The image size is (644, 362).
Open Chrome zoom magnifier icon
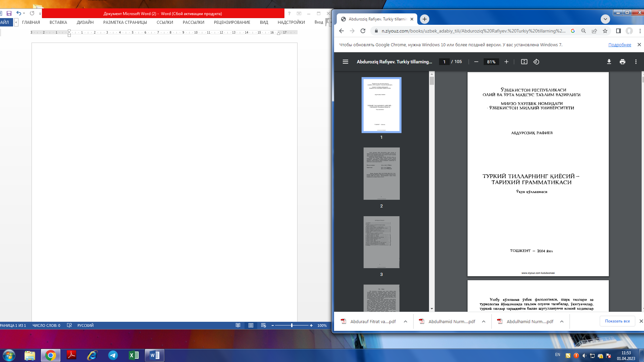click(584, 31)
